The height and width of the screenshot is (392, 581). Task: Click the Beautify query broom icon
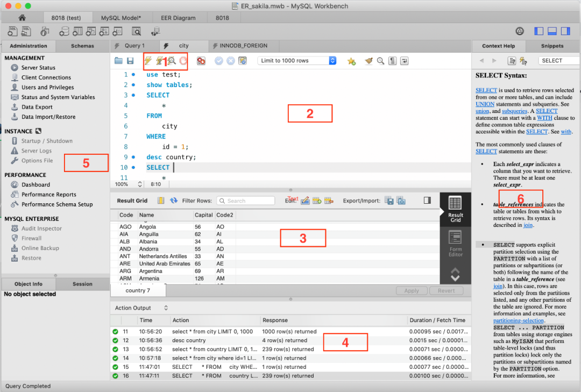[369, 61]
